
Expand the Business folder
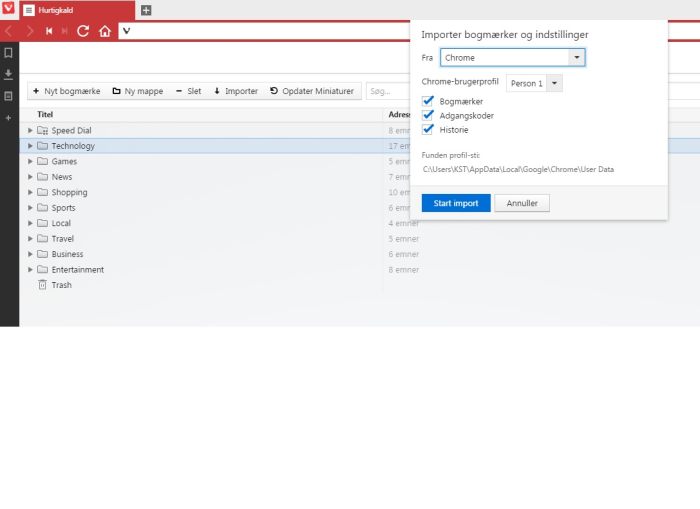point(30,254)
